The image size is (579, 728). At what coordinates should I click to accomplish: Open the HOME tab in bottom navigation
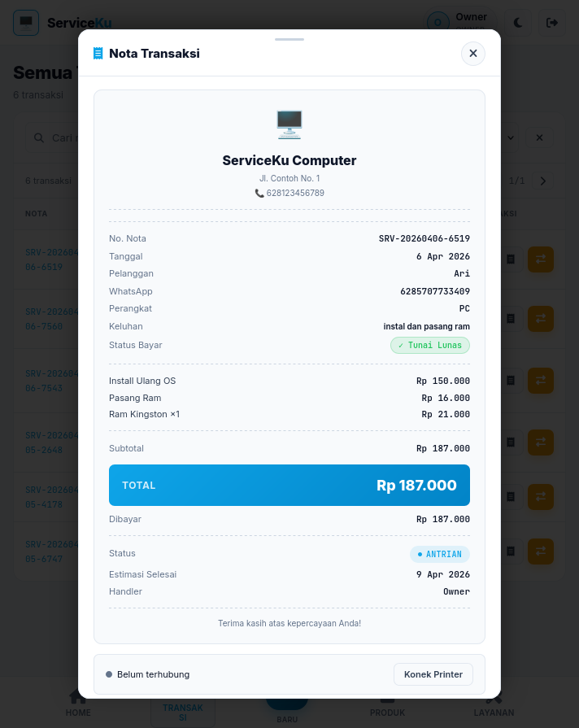(78, 704)
